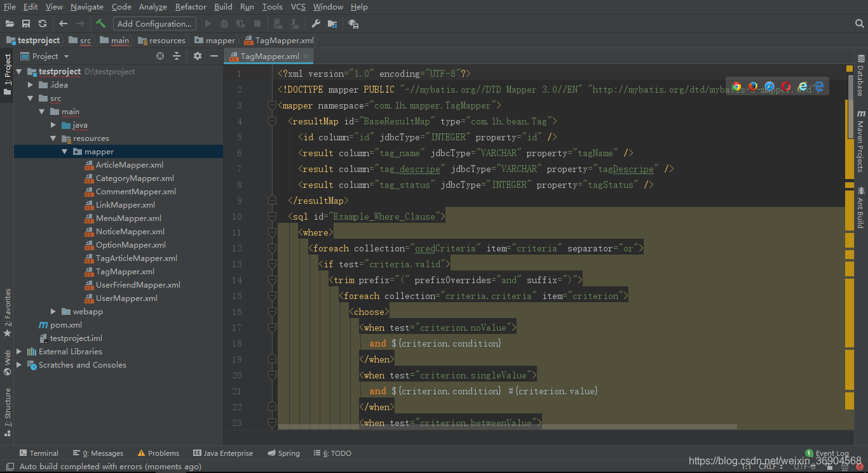
Task: Collapse the src folder
Action: [x=31, y=98]
